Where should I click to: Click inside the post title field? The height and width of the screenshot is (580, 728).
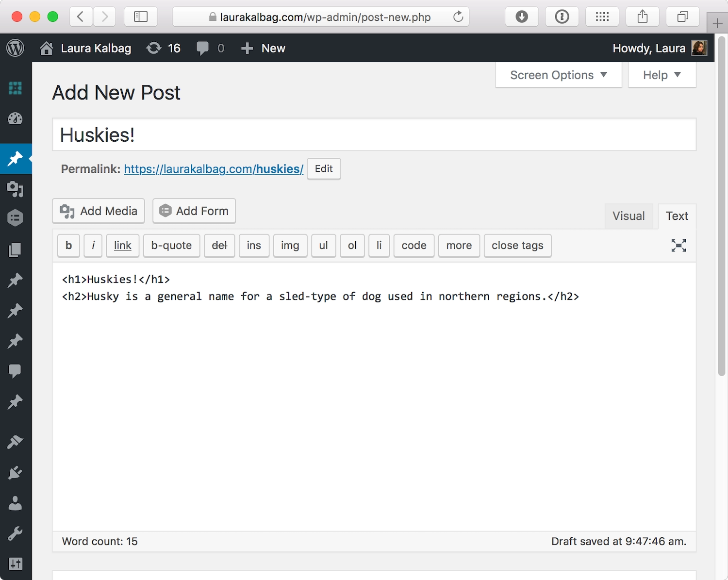[340, 134]
